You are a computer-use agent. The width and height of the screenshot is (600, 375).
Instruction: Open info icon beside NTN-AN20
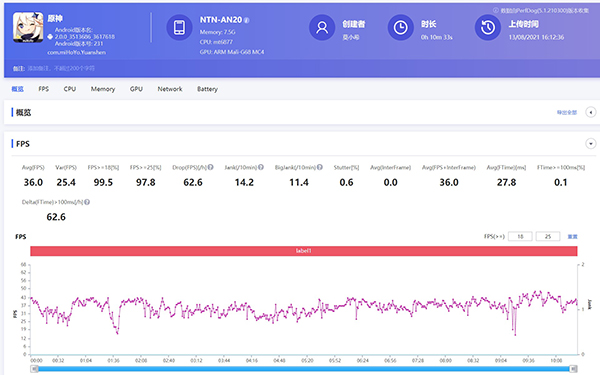pos(247,20)
